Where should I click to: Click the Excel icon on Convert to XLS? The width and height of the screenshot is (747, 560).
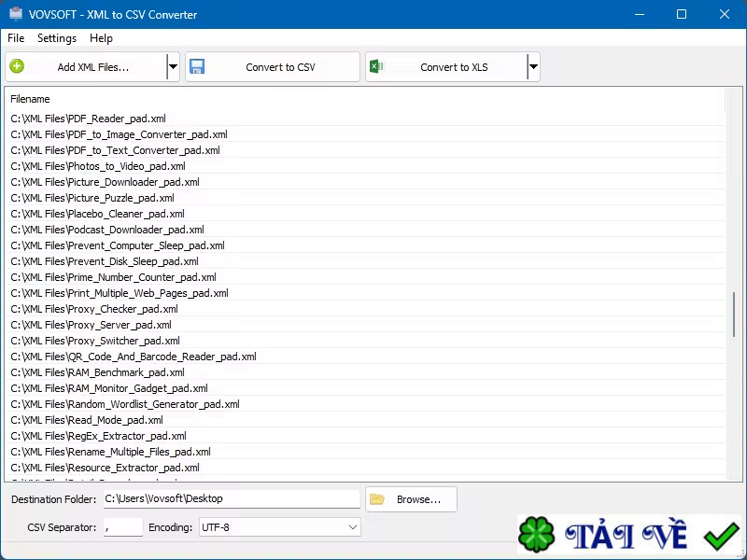377,65
